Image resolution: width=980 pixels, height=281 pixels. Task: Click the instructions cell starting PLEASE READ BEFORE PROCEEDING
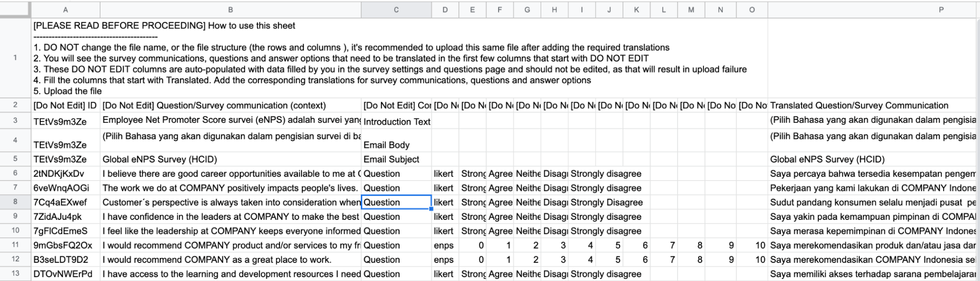click(x=400, y=58)
